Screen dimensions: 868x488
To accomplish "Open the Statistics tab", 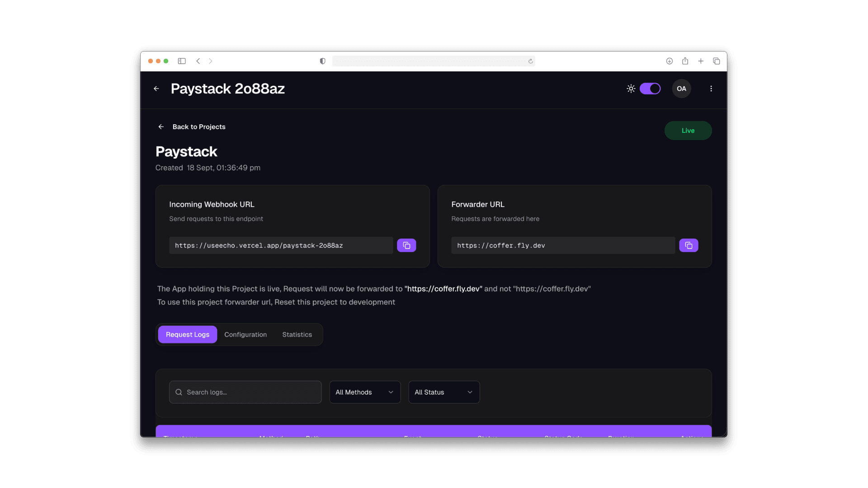I will tap(297, 334).
